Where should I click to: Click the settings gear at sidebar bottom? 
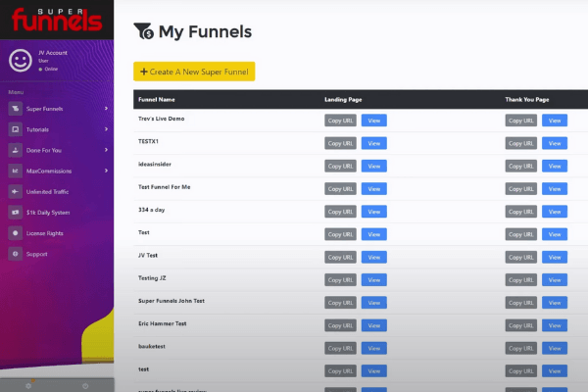point(28,385)
